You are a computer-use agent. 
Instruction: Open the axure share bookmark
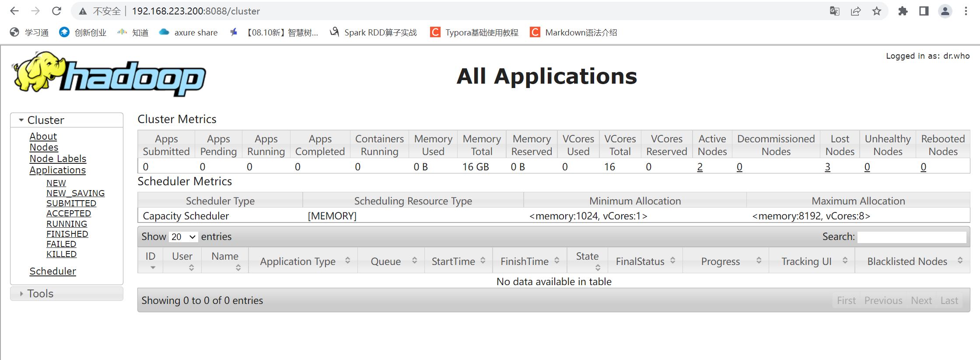click(189, 32)
